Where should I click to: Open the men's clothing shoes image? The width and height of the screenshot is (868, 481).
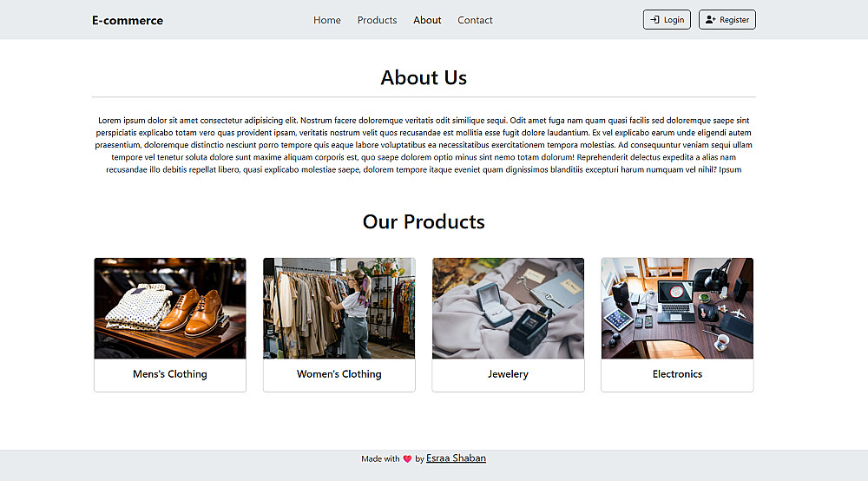pos(170,308)
